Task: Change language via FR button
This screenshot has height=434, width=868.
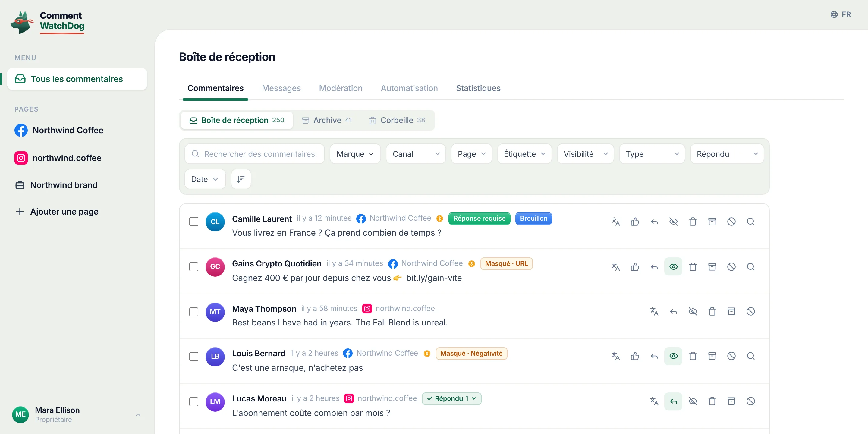Action: point(840,14)
